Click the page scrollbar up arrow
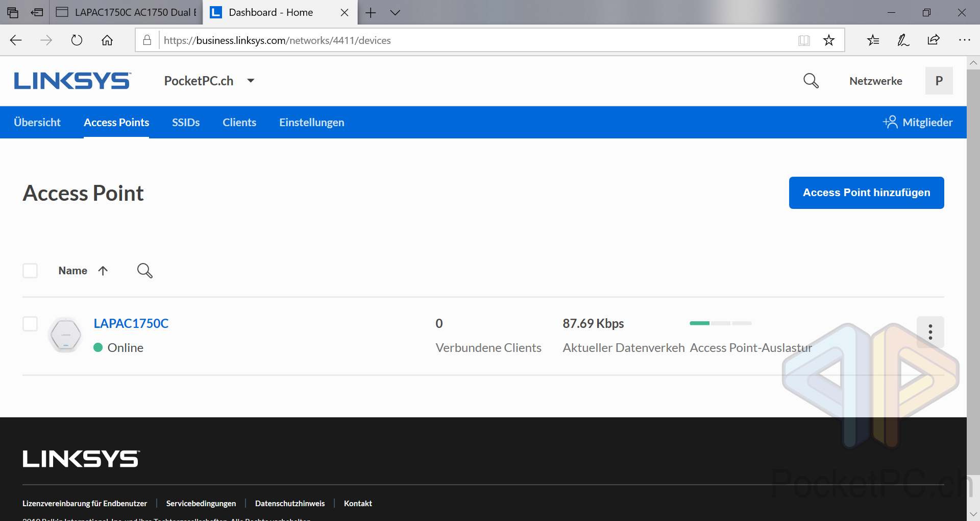This screenshot has width=980, height=521. pos(973,63)
